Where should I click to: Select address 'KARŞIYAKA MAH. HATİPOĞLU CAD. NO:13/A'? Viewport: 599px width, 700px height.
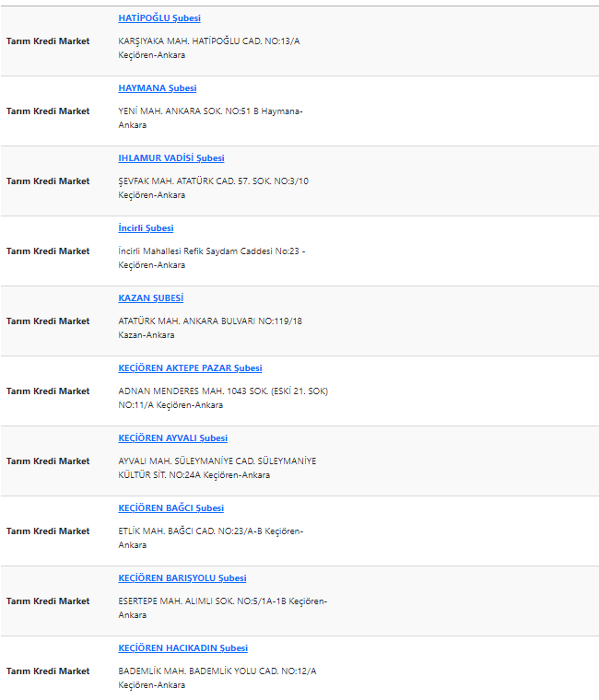coord(209,41)
